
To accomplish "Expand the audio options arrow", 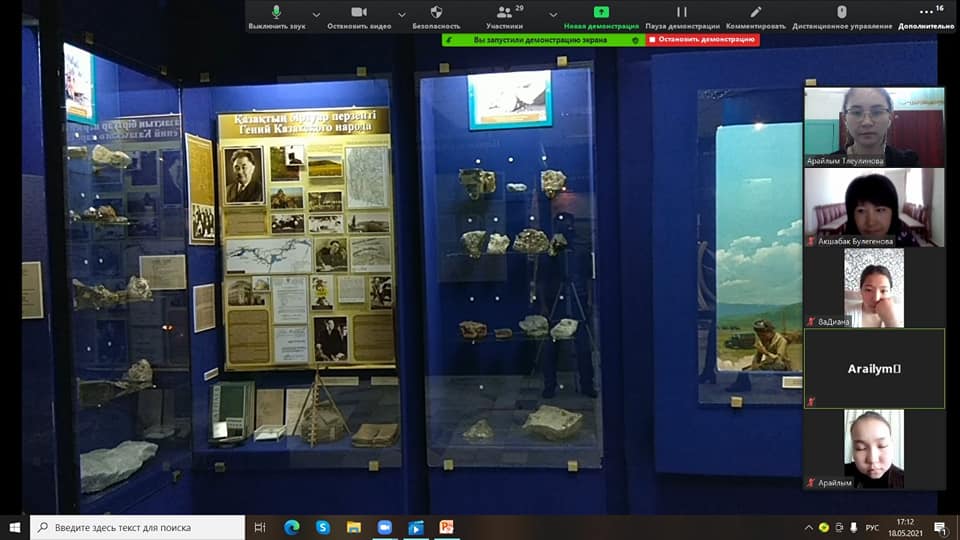I will pos(316,15).
